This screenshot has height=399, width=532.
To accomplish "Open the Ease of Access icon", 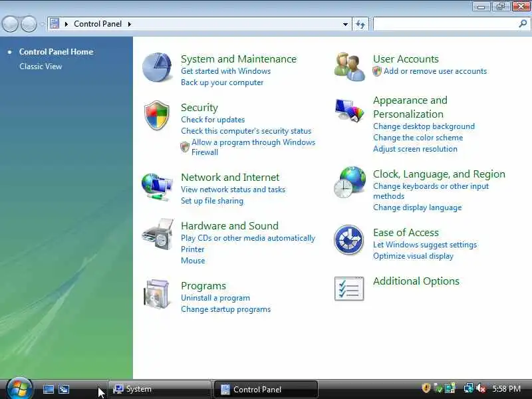I will (x=348, y=240).
